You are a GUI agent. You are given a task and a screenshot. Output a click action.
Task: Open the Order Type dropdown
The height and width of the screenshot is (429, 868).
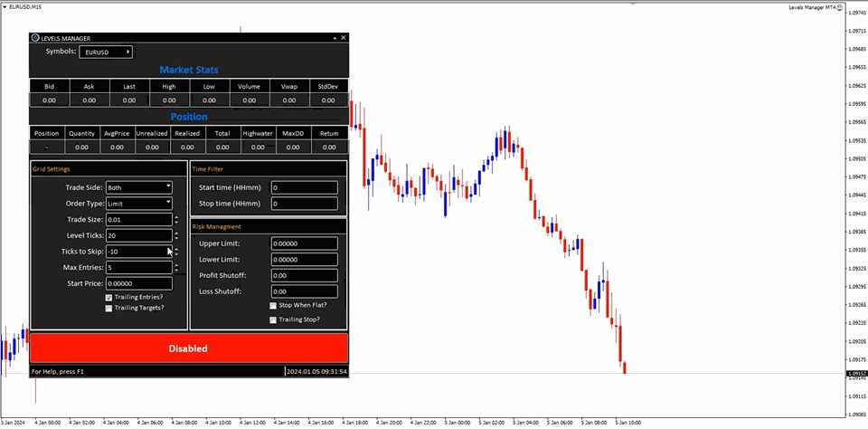[138, 204]
